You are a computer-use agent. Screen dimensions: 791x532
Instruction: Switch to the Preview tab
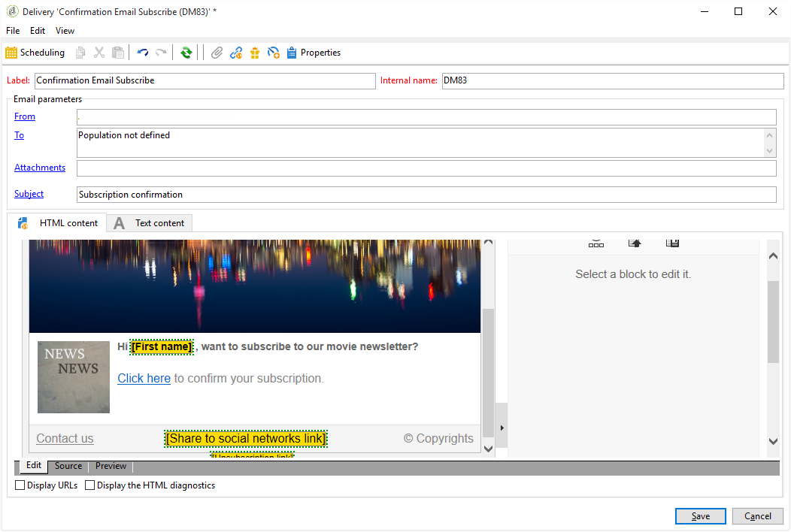coord(111,466)
